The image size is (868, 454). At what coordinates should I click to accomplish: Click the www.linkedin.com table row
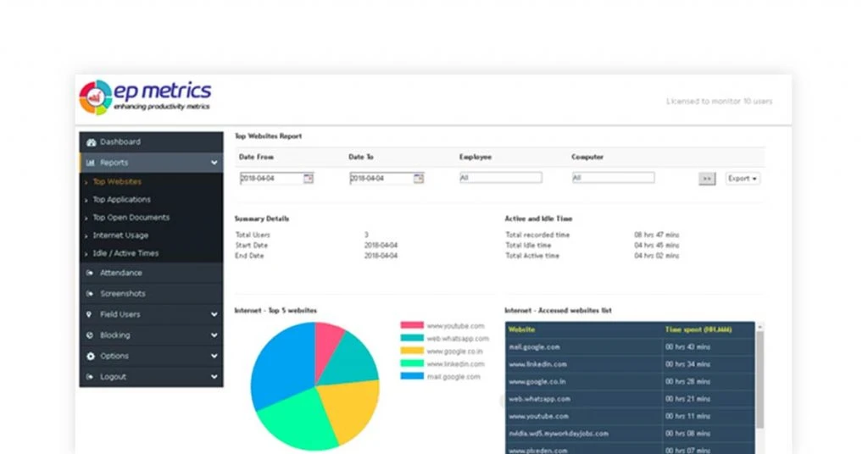(630, 364)
